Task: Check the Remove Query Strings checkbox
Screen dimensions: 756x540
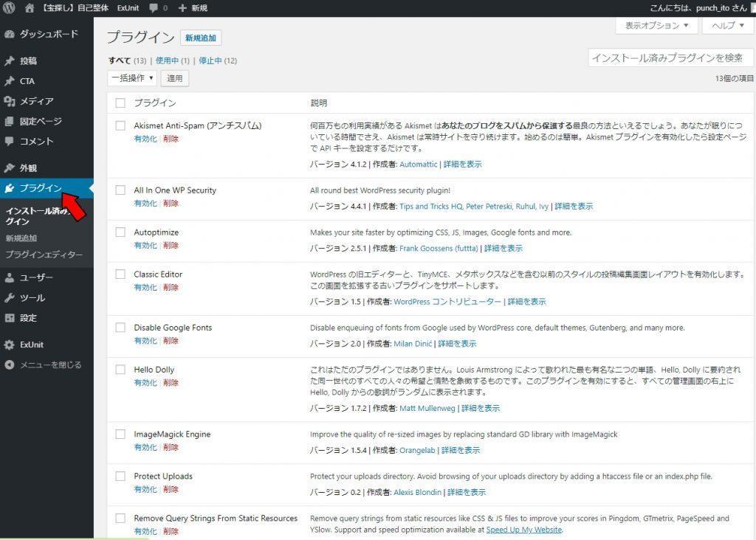Action: 120,519
